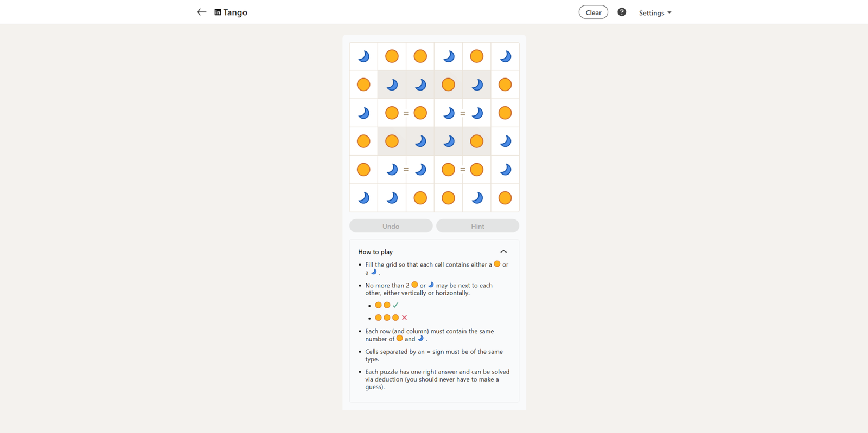Screen dimensions: 868x433
Task: Open the Settings dropdown
Action: click(x=655, y=12)
